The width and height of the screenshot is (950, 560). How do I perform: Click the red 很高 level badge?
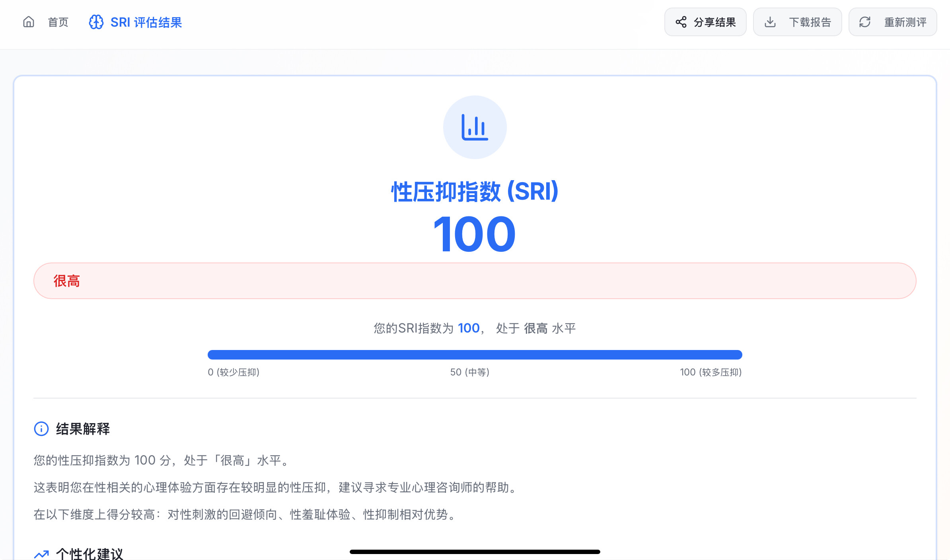pos(67,281)
